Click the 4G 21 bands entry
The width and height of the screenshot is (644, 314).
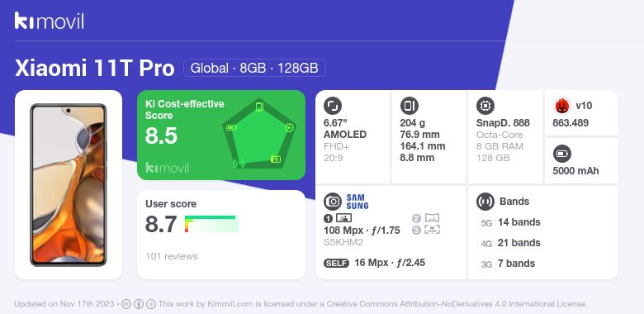click(509, 243)
